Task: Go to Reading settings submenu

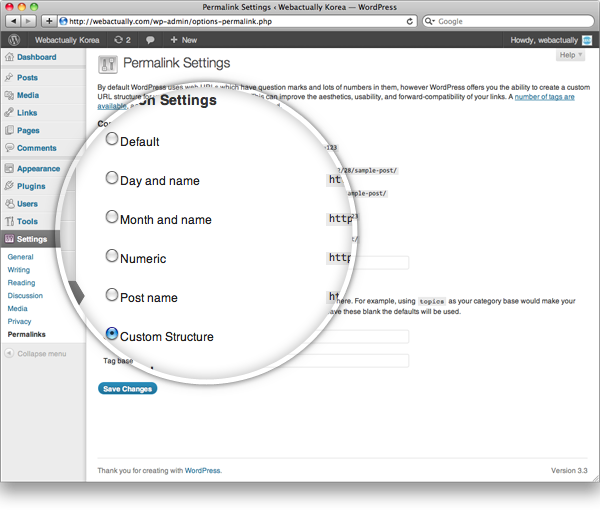Action: (x=21, y=283)
